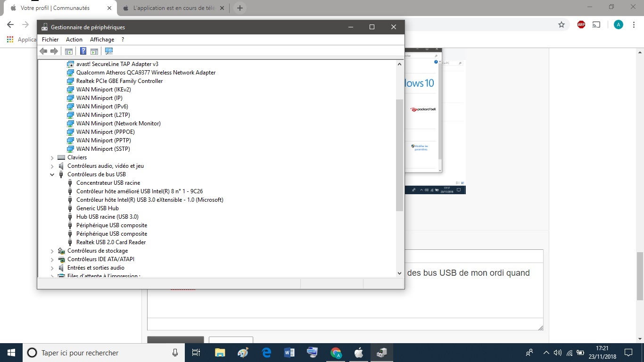Open the Chrome profile avatar A
The width and height of the screenshot is (644, 362).
(x=619, y=25)
